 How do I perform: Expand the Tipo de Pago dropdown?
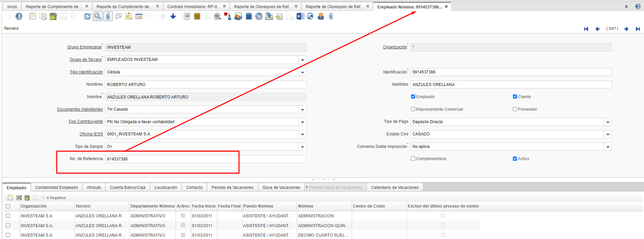(x=608, y=122)
